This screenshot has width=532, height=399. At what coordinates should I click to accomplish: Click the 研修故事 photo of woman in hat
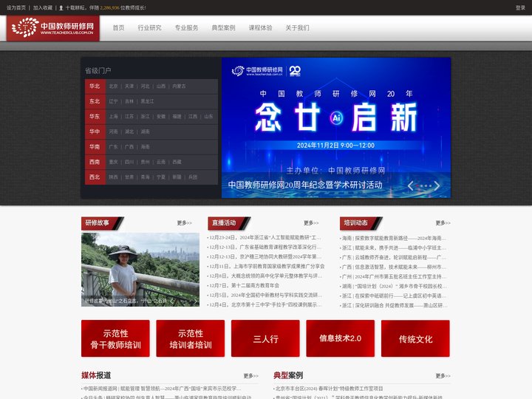pos(140,270)
